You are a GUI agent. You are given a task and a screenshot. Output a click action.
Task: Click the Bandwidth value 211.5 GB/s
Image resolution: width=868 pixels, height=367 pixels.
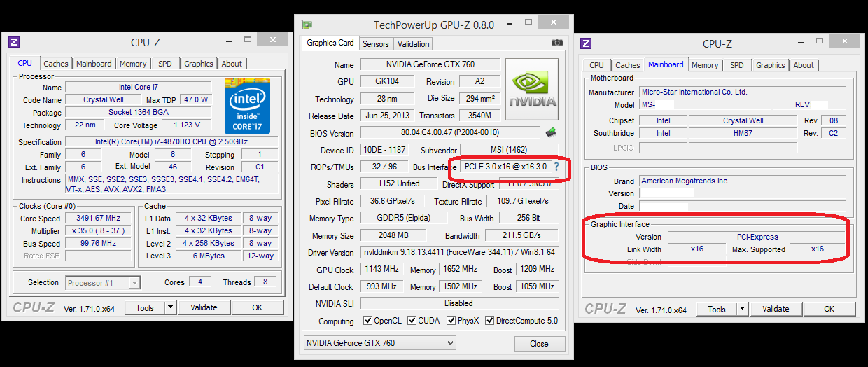coord(521,235)
